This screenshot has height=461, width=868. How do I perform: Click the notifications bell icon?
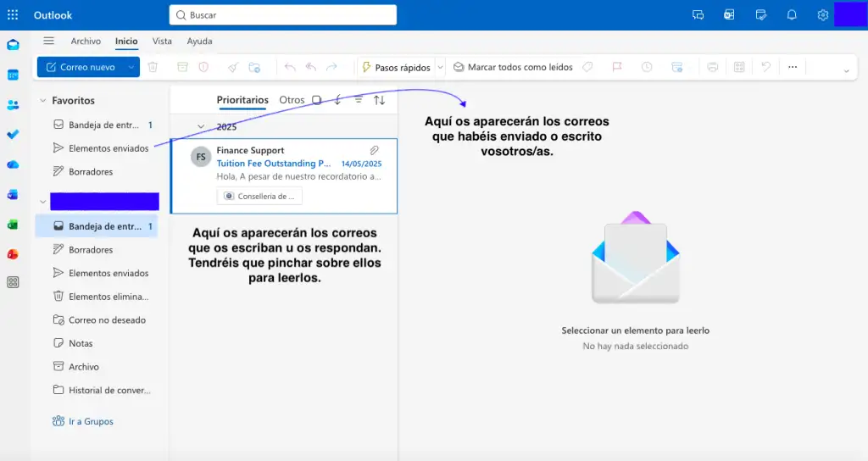click(792, 15)
